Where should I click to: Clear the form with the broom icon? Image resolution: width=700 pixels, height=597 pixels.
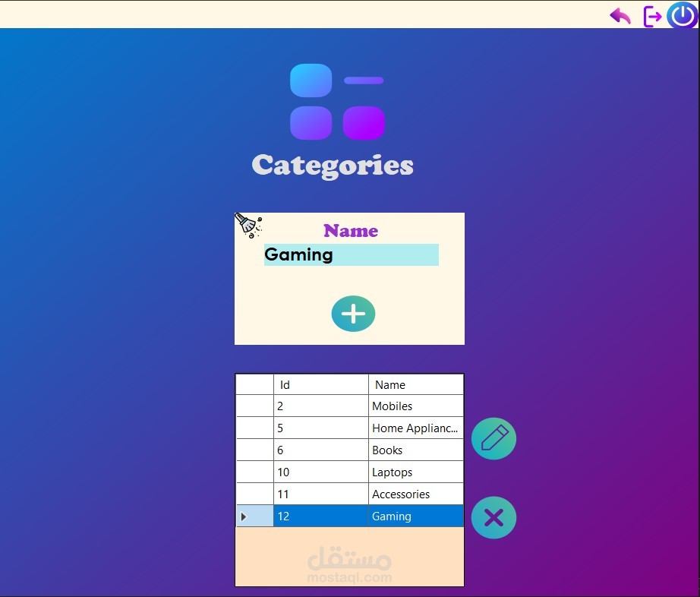coord(248,225)
